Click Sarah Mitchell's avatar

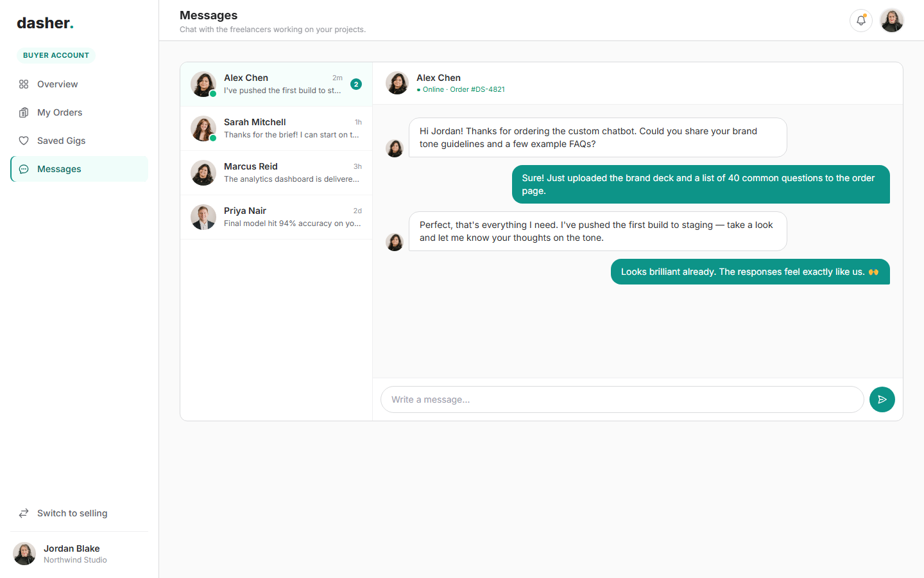(203, 128)
